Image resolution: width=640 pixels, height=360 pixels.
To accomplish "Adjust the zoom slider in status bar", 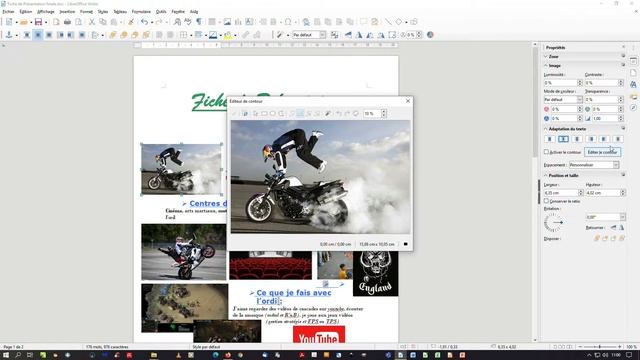I will (x=600, y=347).
